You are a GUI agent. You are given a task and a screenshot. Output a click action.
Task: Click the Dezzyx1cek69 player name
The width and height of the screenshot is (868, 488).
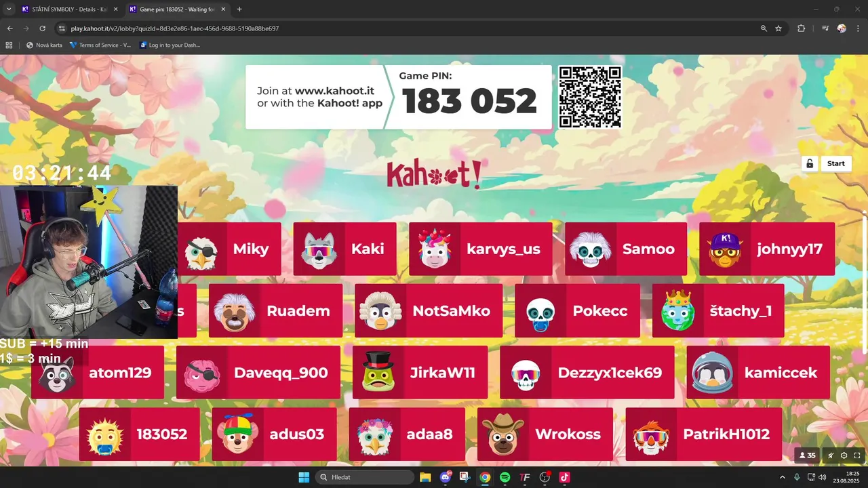pos(610,373)
